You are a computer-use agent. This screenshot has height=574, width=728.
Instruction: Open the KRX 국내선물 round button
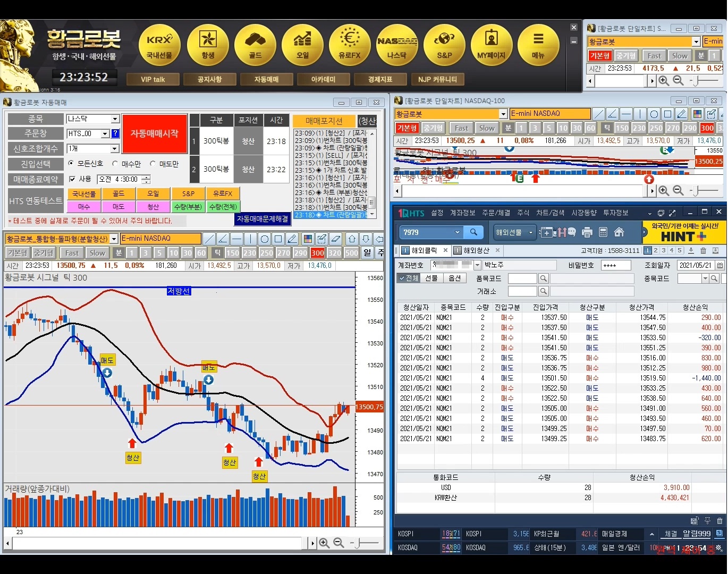click(159, 45)
